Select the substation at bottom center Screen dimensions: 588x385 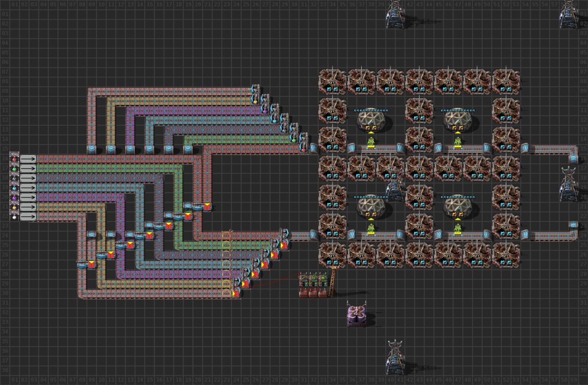click(x=395, y=356)
